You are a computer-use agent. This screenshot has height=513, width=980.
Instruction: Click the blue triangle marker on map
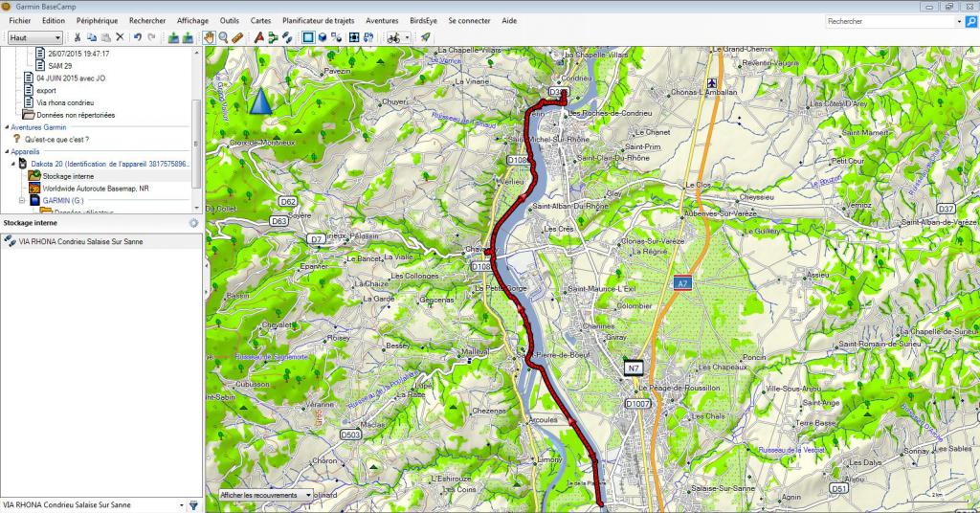coord(260,101)
